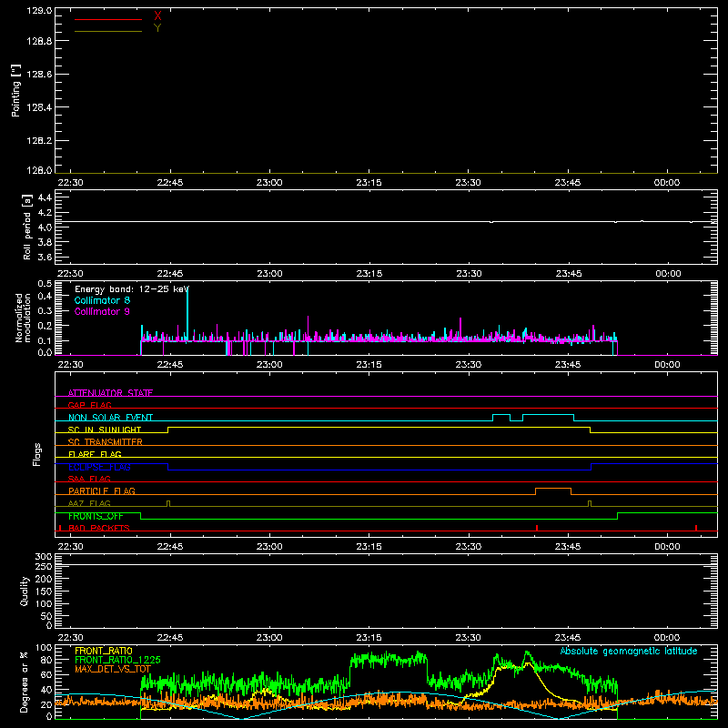Click the 'Energy band: 12-25 keV' text
The image size is (728, 728).
132,289
